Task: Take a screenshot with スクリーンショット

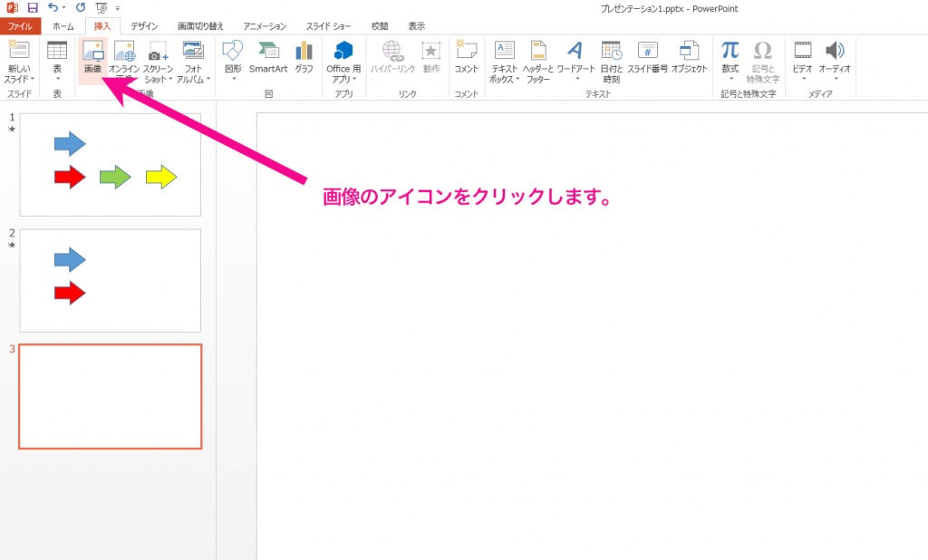Action: tap(157, 60)
